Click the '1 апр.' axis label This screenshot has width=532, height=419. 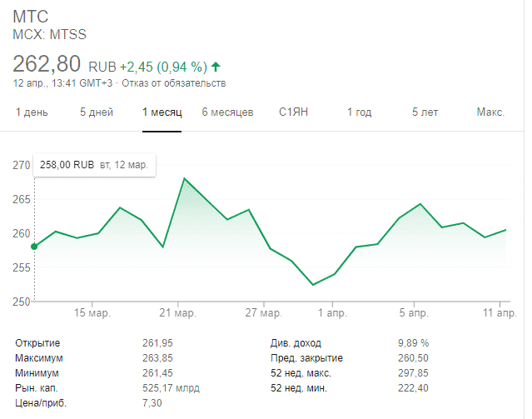click(332, 312)
